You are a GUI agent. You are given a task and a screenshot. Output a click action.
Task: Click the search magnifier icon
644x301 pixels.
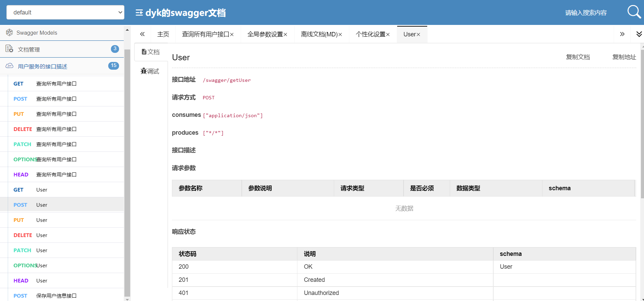[x=634, y=12]
